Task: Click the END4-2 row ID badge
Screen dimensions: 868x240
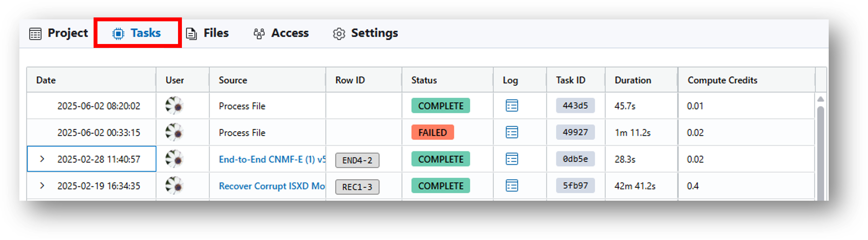Action: (x=357, y=160)
